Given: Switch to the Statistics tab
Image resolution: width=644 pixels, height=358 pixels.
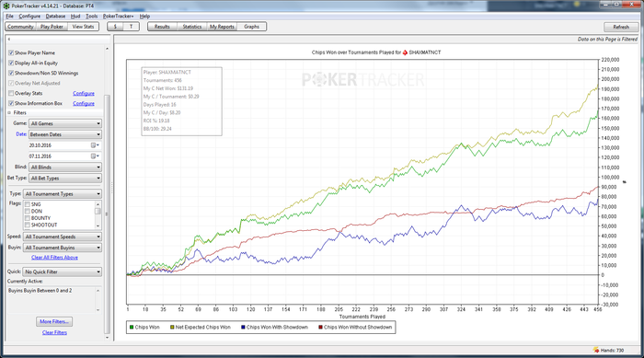Looking at the screenshot, I should tap(191, 27).
